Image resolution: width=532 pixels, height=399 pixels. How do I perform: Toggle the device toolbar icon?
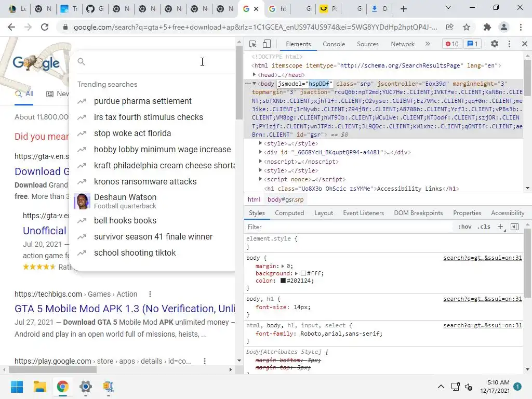coord(267,44)
